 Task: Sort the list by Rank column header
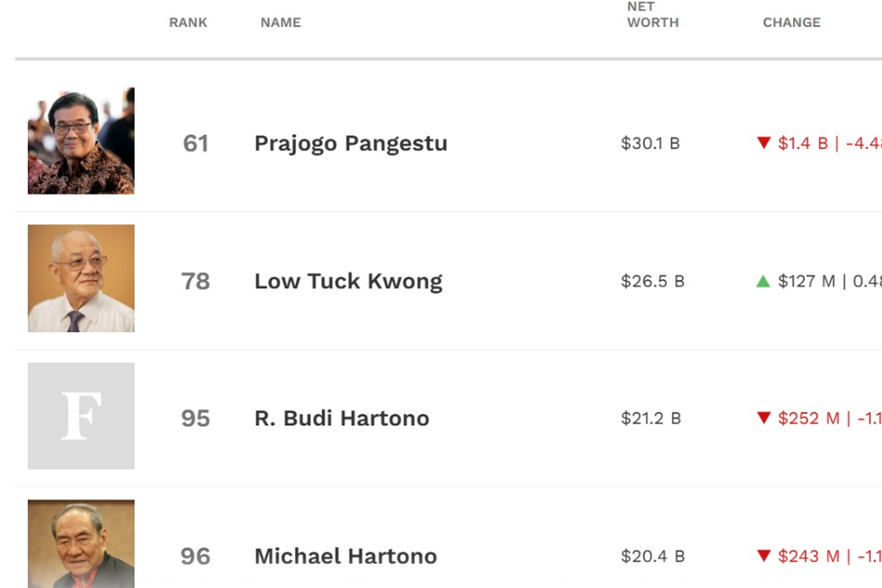[188, 23]
